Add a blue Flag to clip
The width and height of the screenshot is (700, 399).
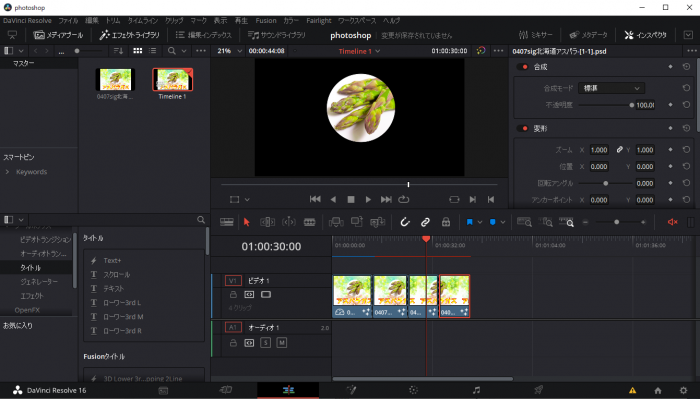pos(470,222)
